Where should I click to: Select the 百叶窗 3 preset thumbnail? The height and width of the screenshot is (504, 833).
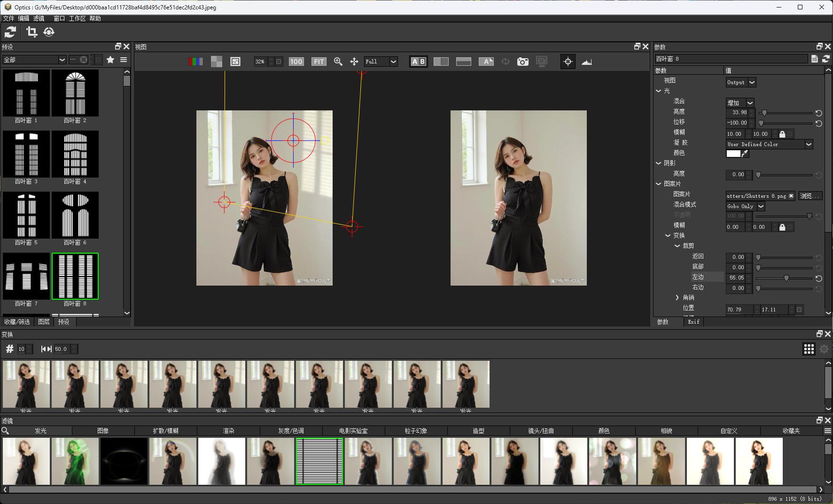26,154
